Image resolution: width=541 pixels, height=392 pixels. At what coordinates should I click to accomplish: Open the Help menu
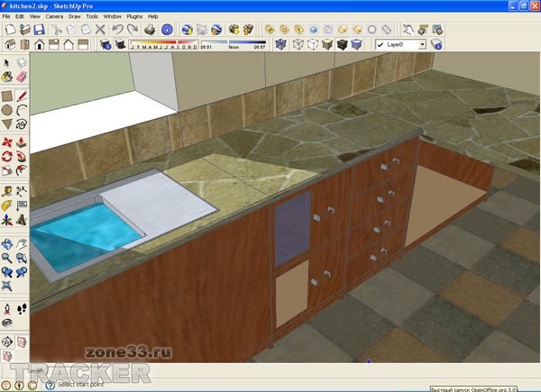coord(153,16)
